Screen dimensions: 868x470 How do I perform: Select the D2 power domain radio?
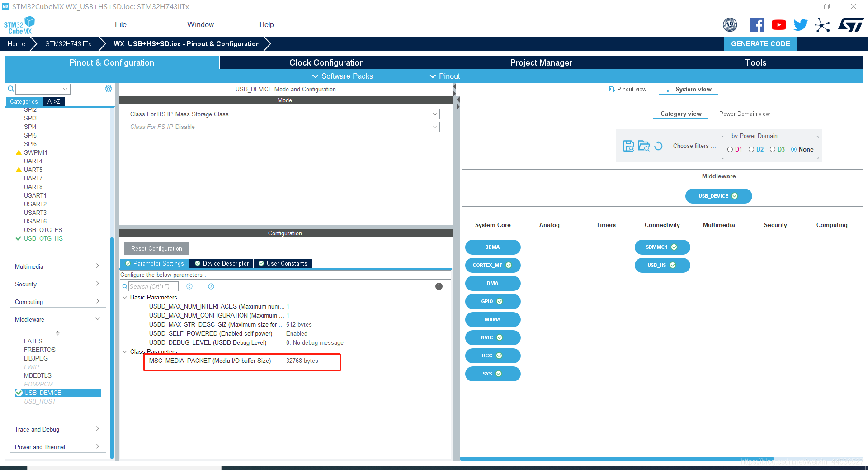tap(751, 150)
